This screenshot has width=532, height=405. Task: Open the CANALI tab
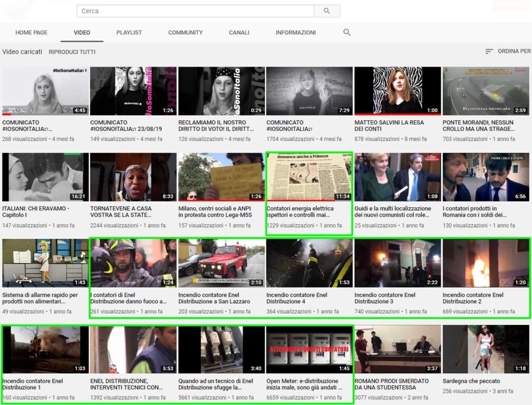[x=239, y=33]
